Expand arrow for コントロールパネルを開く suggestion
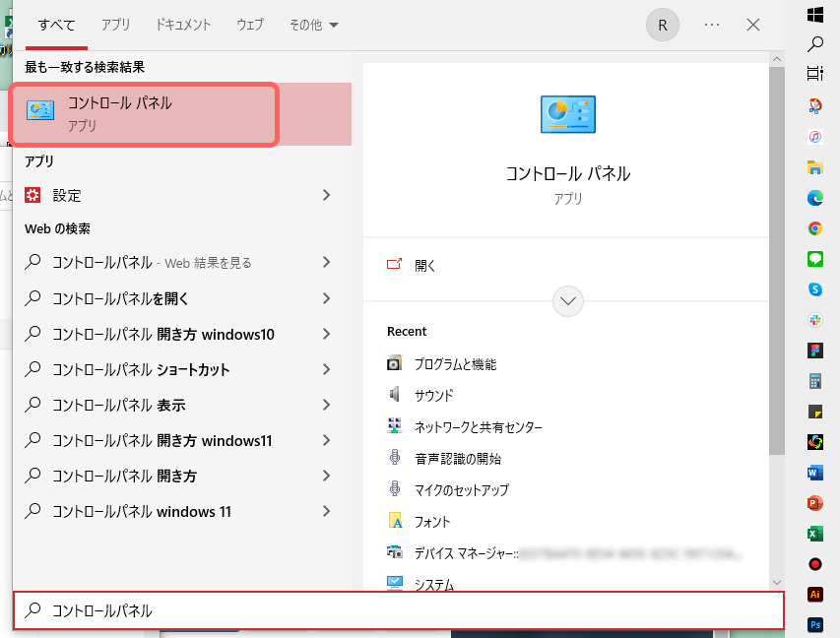The width and height of the screenshot is (840, 638). [x=327, y=298]
